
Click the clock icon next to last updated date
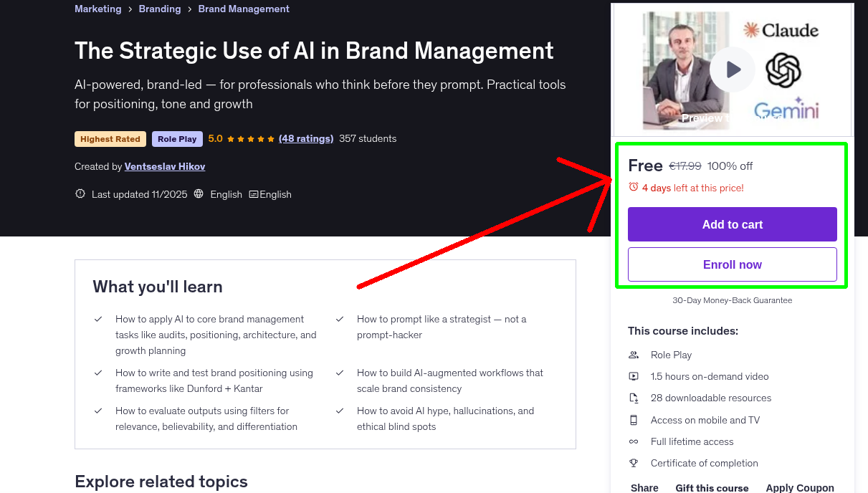click(80, 193)
